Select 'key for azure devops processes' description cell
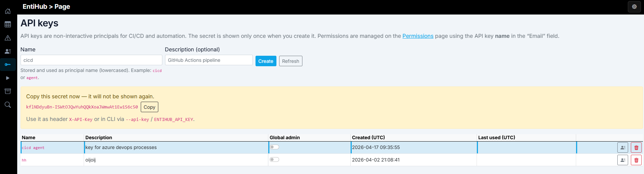The width and height of the screenshot is (644, 174). pos(176,148)
